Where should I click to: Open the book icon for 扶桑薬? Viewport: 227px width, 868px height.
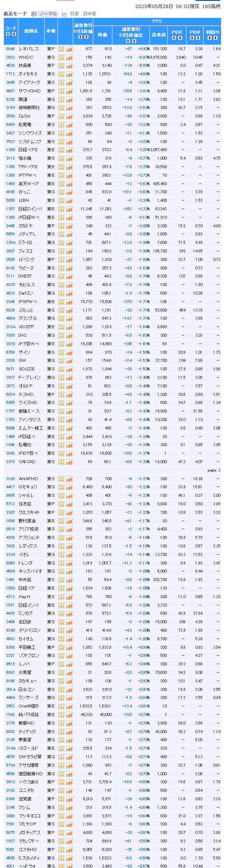click(x=61, y=66)
